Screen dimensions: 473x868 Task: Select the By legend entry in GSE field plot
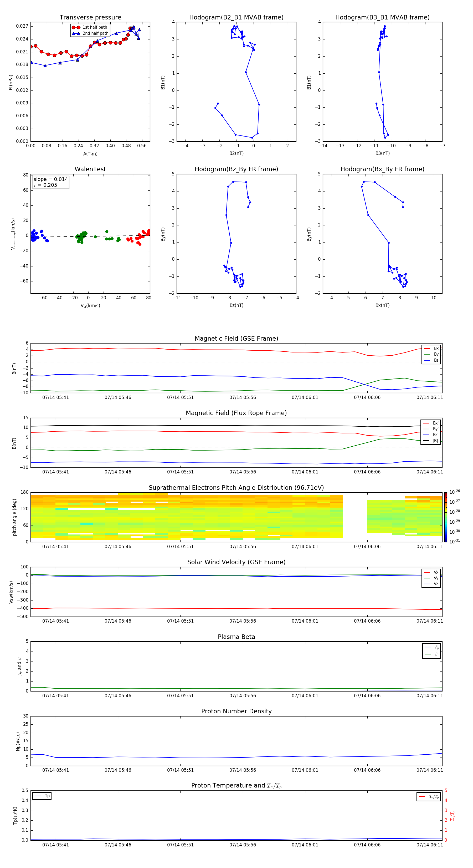click(x=431, y=354)
